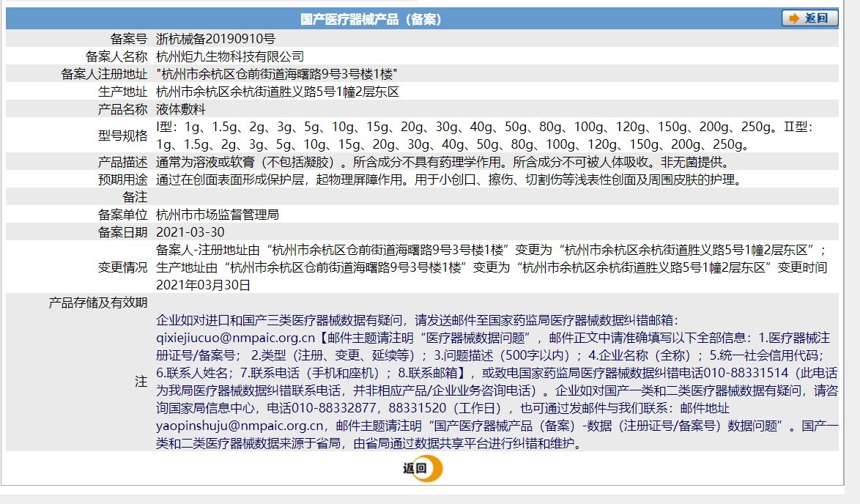This screenshot has height=504, width=860.
Task: Click the bottom 返回 button
Action: (x=417, y=469)
